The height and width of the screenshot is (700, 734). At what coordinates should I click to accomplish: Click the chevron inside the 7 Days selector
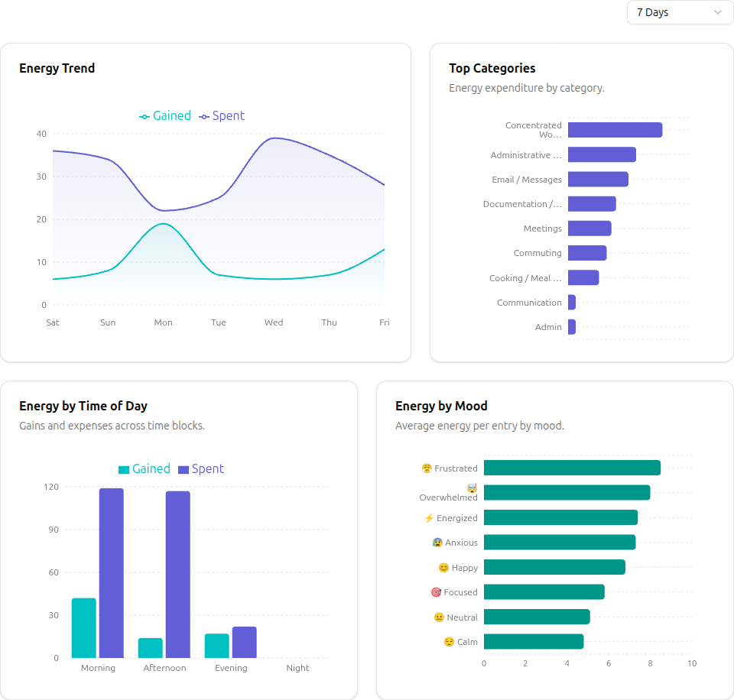(717, 12)
